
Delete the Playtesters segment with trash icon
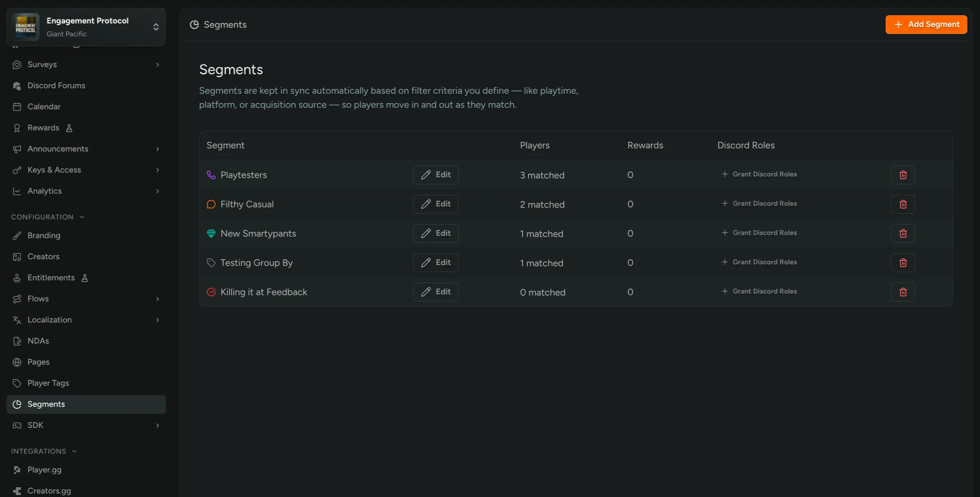click(903, 175)
